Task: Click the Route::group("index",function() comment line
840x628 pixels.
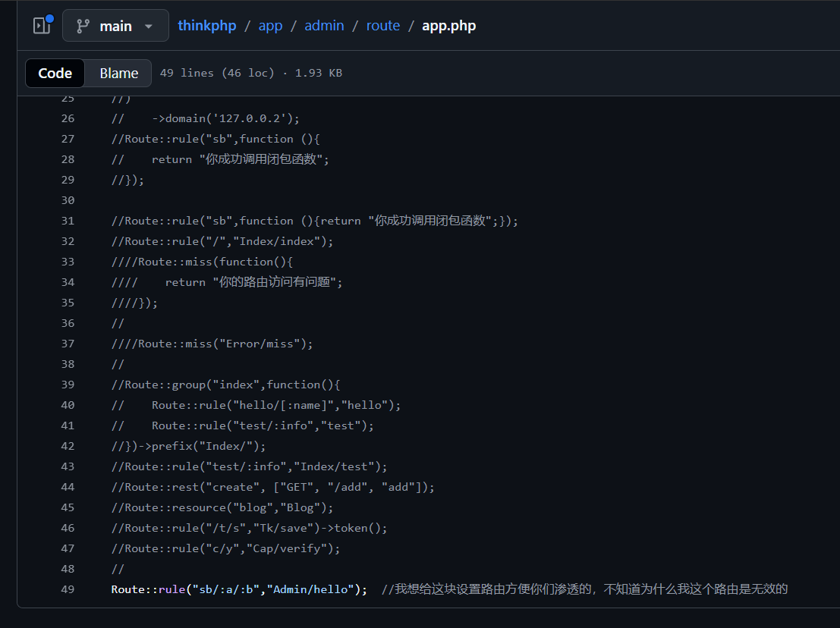Action: (226, 385)
